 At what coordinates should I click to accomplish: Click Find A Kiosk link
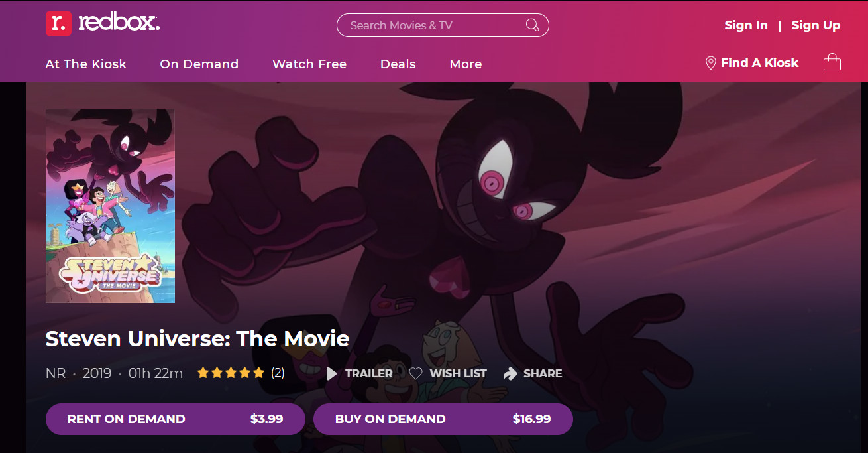pos(759,63)
